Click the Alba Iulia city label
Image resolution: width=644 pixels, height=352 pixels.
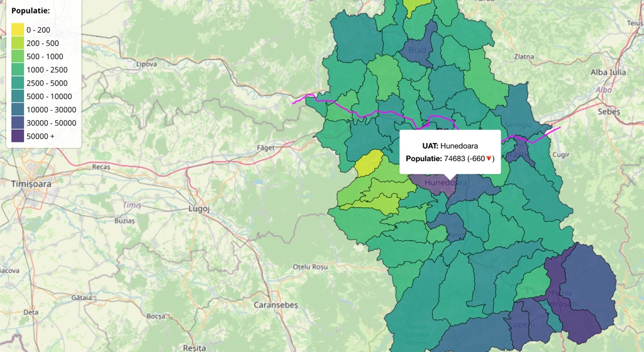click(608, 72)
